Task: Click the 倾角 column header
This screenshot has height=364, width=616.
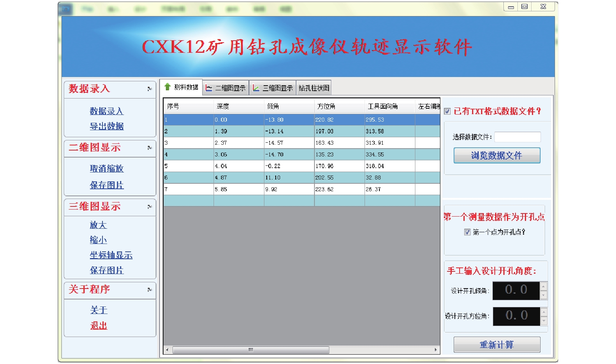Action: [289, 106]
